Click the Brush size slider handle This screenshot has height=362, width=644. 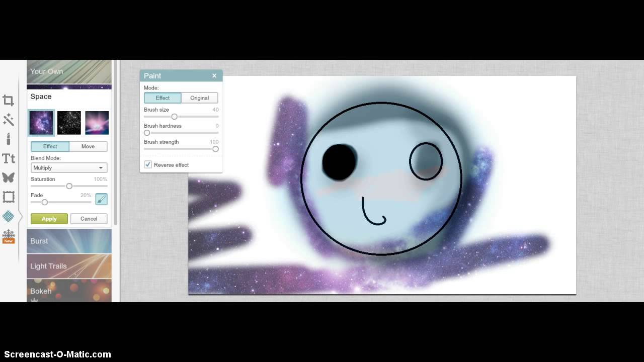[174, 117]
